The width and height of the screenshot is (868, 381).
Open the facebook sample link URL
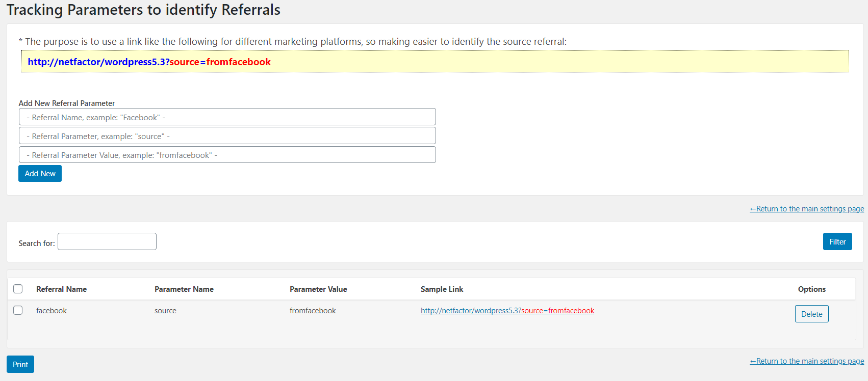click(x=507, y=311)
